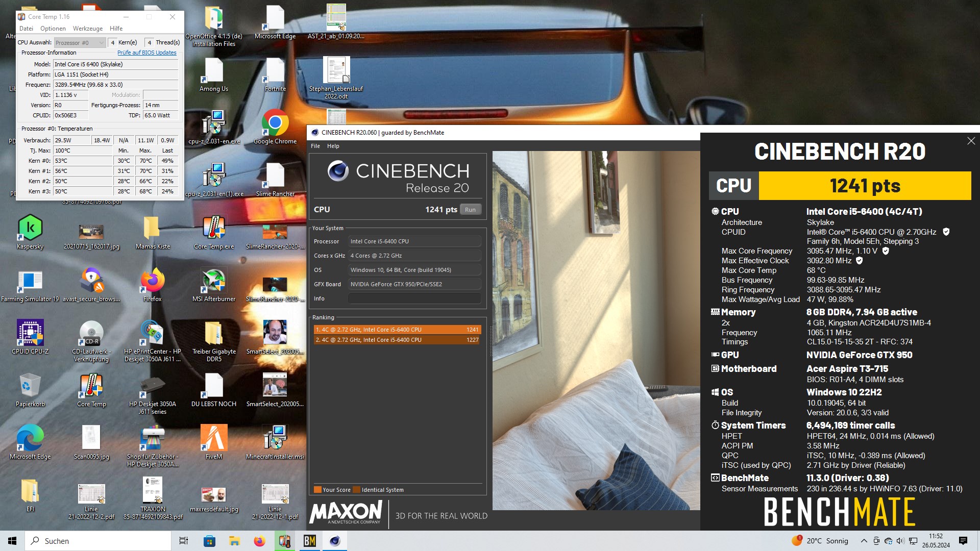The width and height of the screenshot is (980, 551).
Task: Open the DU LEBST NOCH file
Action: (214, 390)
